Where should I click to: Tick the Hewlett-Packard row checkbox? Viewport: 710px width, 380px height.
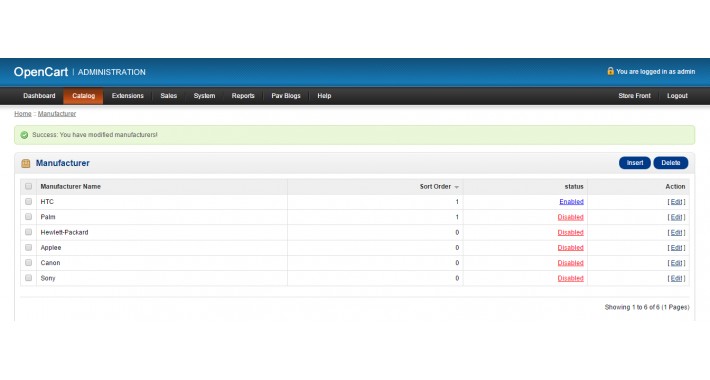click(29, 232)
